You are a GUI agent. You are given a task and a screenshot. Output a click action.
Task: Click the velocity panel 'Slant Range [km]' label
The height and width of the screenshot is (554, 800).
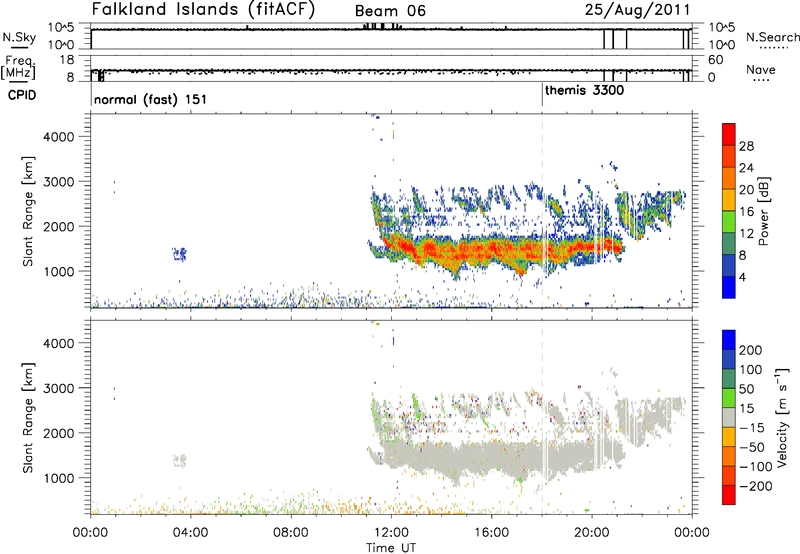point(28,417)
